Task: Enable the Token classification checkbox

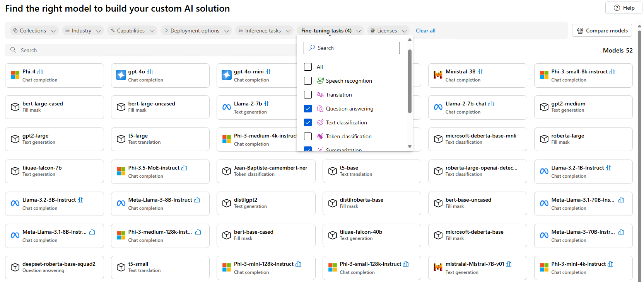Action: pyautogui.click(x=308, y=136)
